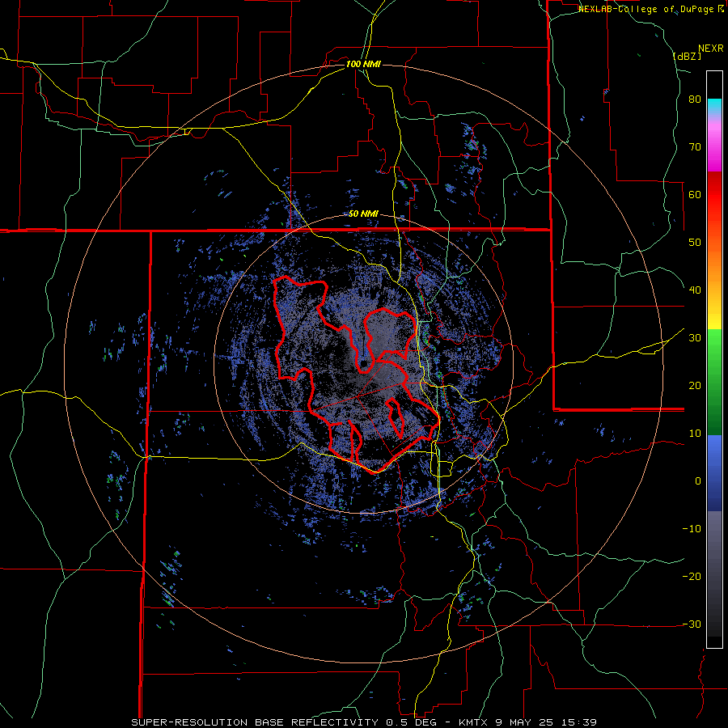Click the 70 value on the color scale
The height and width of the screenshot is (728, 728).
(695, 147)
